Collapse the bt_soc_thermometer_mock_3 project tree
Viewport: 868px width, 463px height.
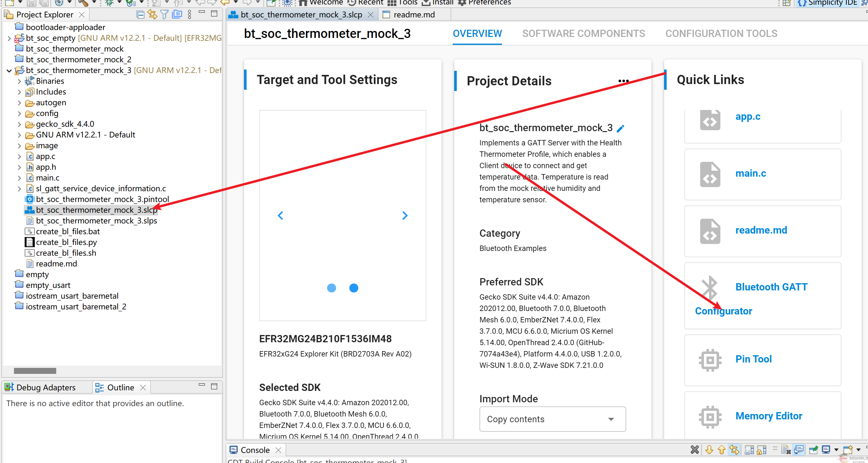tap(9, 70)
